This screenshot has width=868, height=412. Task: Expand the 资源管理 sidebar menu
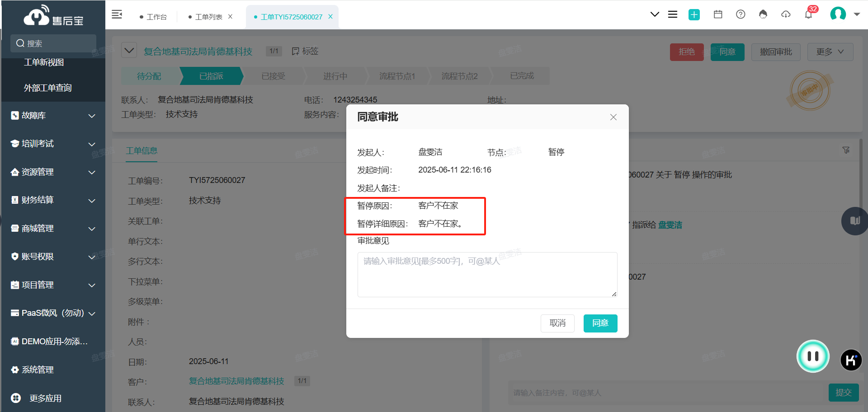53,172
